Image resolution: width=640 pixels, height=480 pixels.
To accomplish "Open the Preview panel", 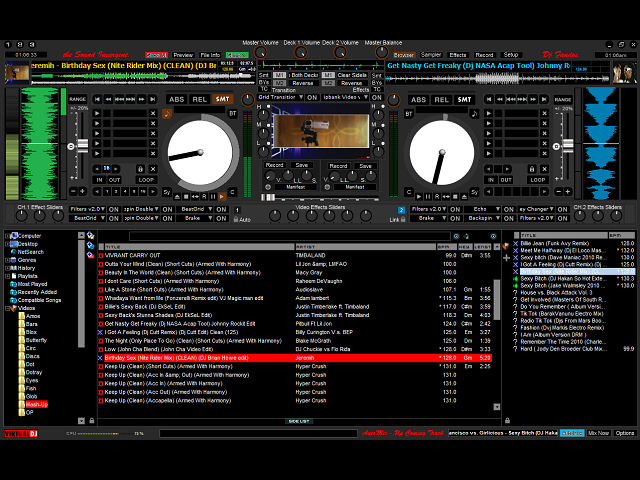I will pyautogui.click(x=183, y=55).
